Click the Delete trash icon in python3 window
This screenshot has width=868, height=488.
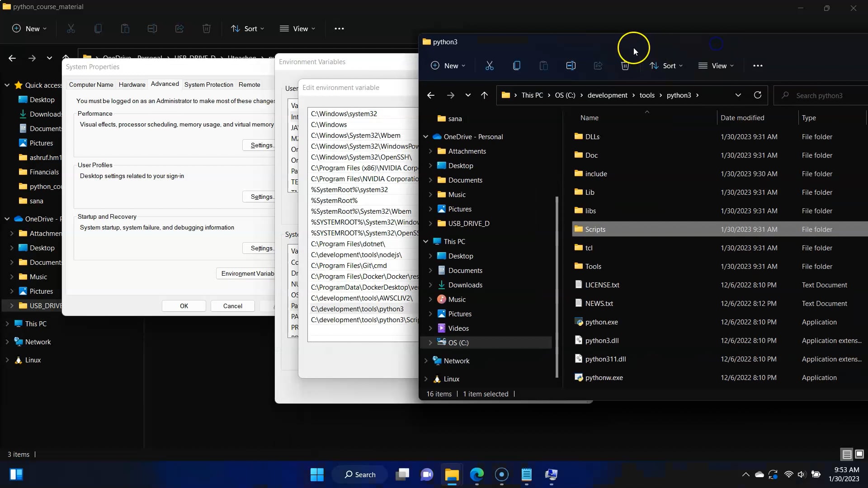coord(625,66)
